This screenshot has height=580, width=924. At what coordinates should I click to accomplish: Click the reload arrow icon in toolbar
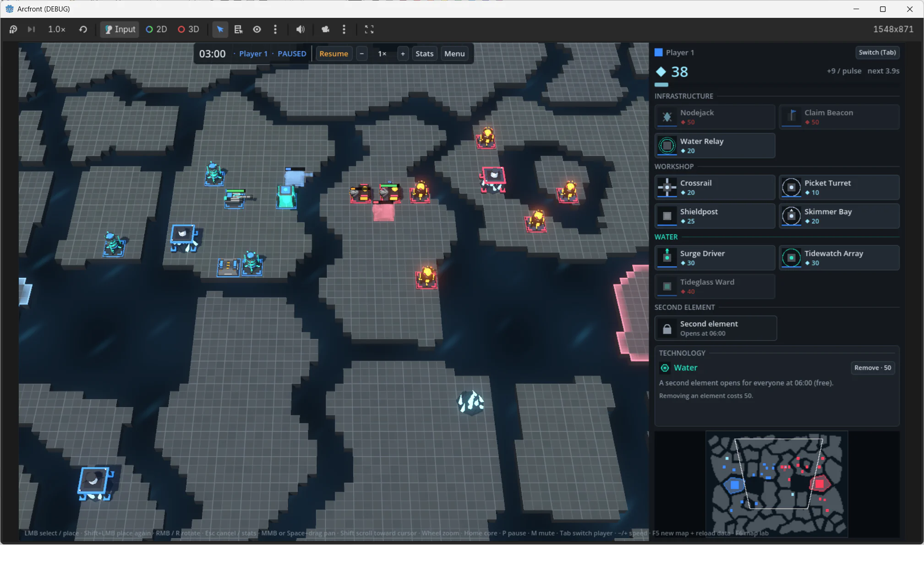point(83,29)
